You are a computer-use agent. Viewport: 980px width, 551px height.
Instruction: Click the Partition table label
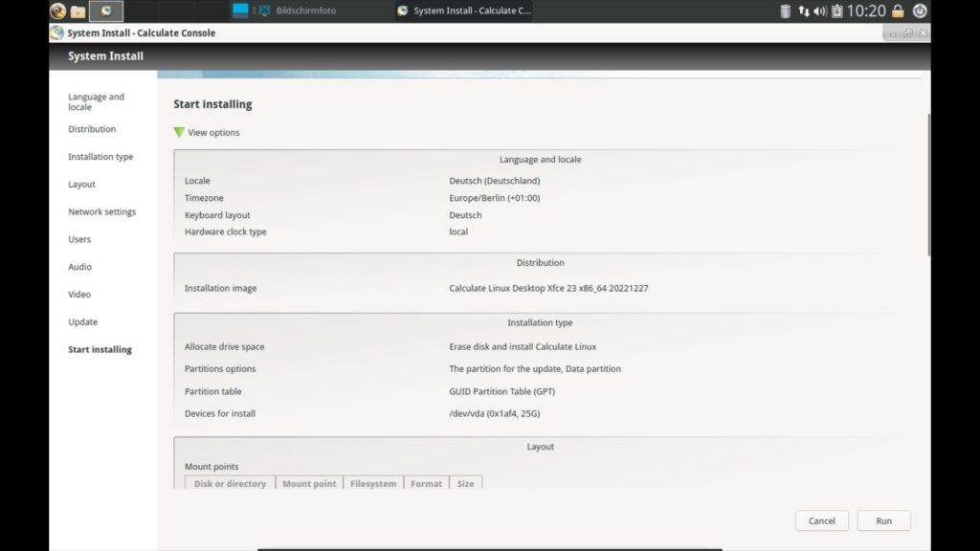(213, 391)
